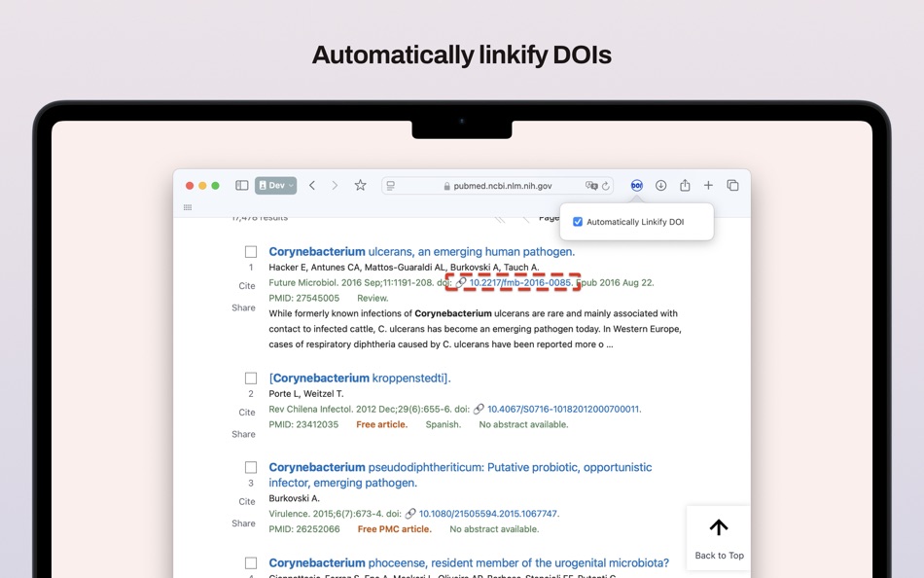
Task: Reload the page with the refresh icon
Action: pyautogui.click(x=605, y=186)
